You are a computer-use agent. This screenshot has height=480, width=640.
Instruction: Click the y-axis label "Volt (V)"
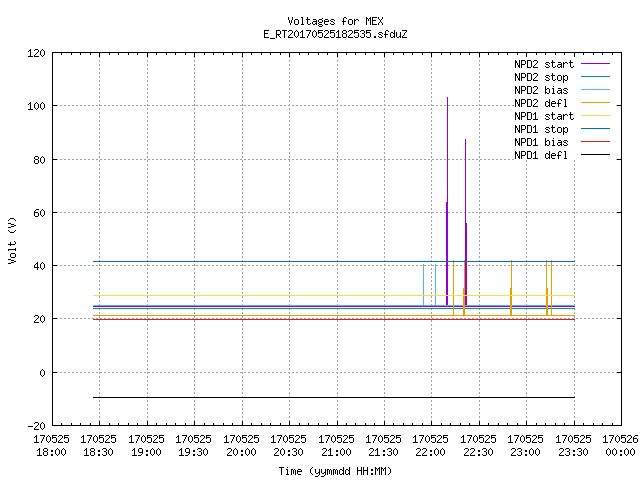(x=13, y=240)
